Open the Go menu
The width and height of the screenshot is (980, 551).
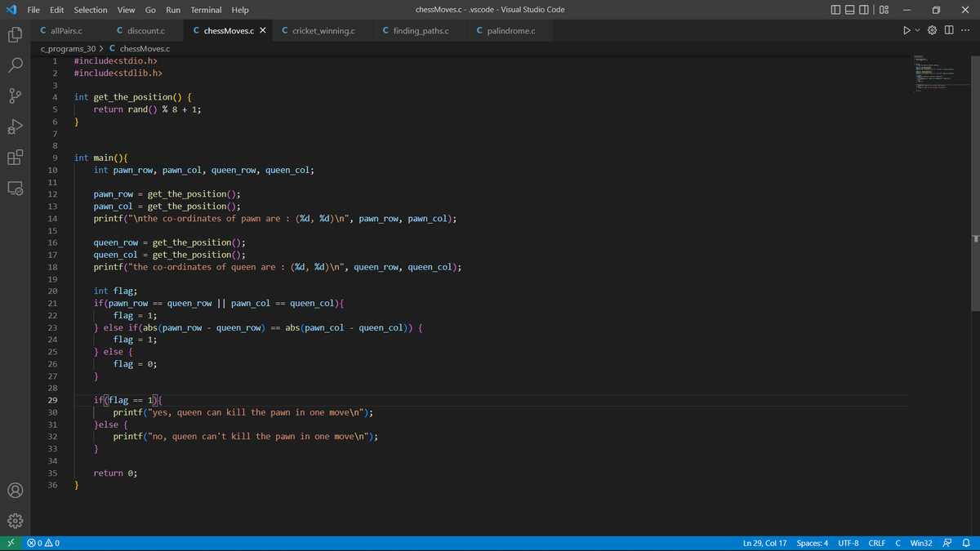coord(150,10)
